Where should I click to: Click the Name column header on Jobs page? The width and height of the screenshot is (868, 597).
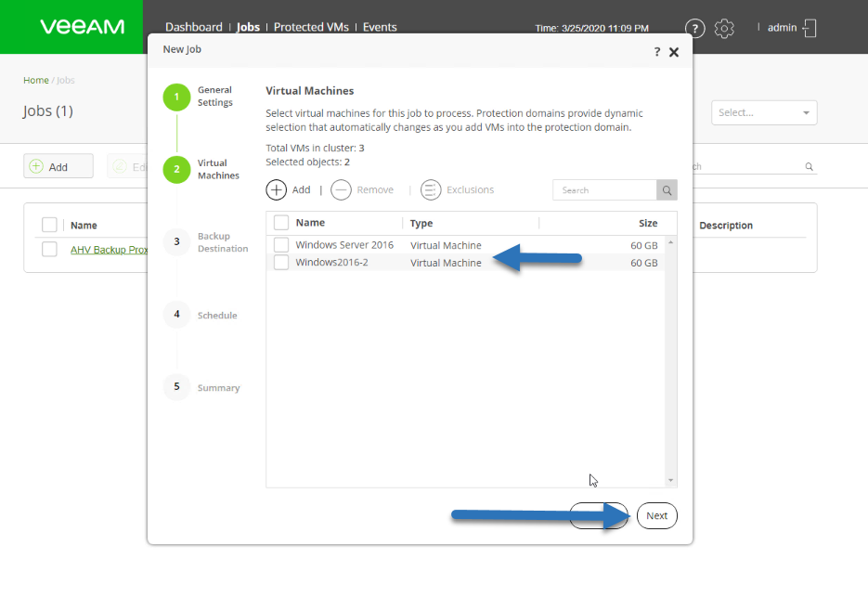(84, 226)
